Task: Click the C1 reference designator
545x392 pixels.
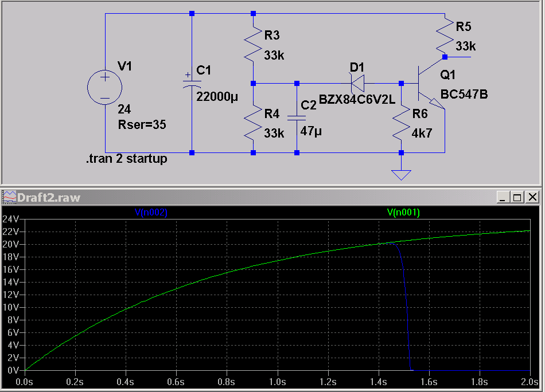Action: [x=204, y=70]
